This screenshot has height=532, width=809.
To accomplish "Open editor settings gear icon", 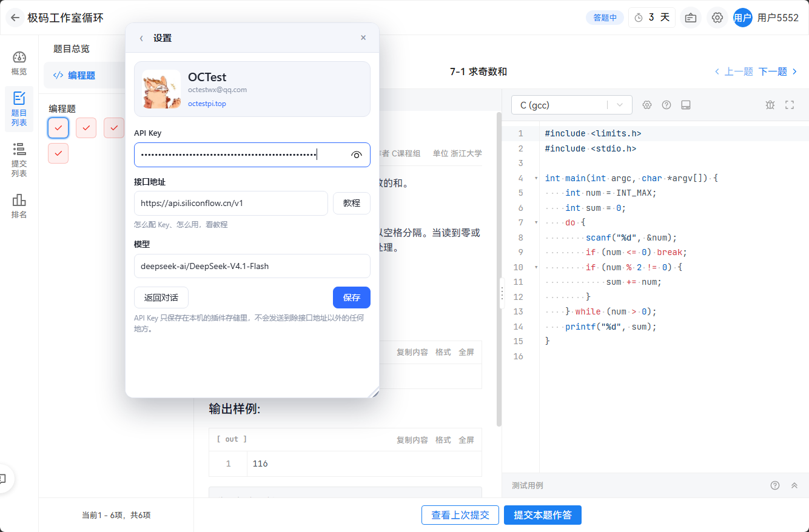I will pyautogui.click(x=647, y=105).
